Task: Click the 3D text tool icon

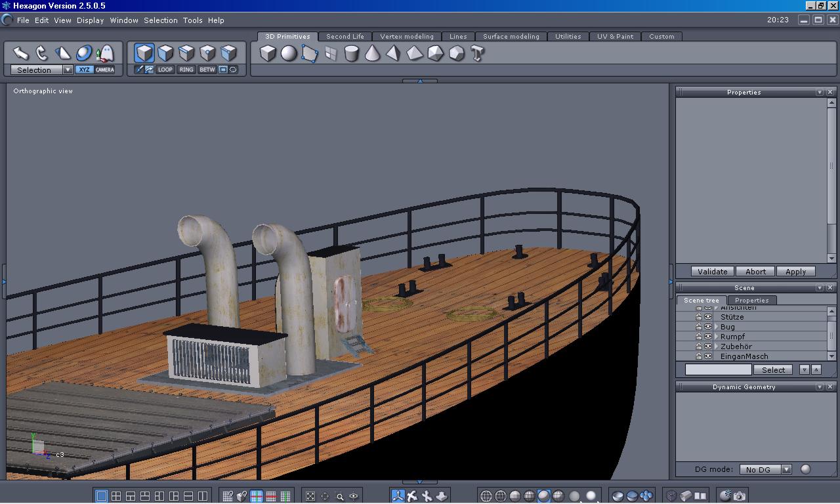Action: pyautogui.click(x=478, y=53)
